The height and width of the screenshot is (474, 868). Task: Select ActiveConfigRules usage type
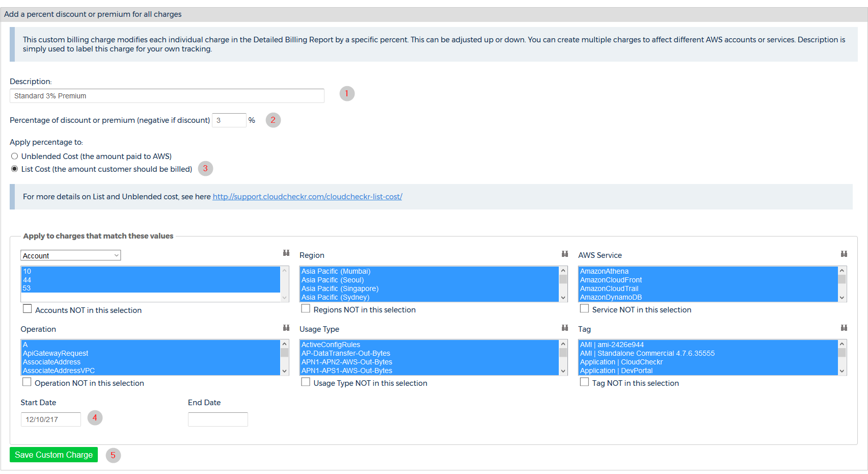(x=429, y=345)
